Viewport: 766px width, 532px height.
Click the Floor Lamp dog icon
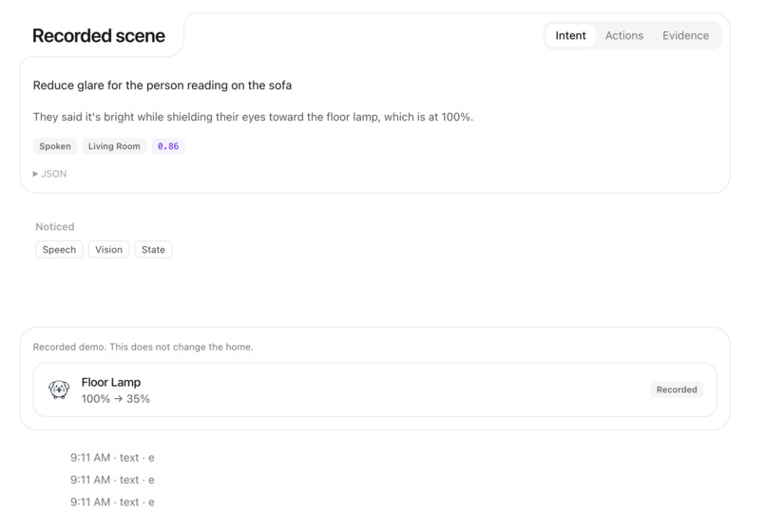(59, 389)
